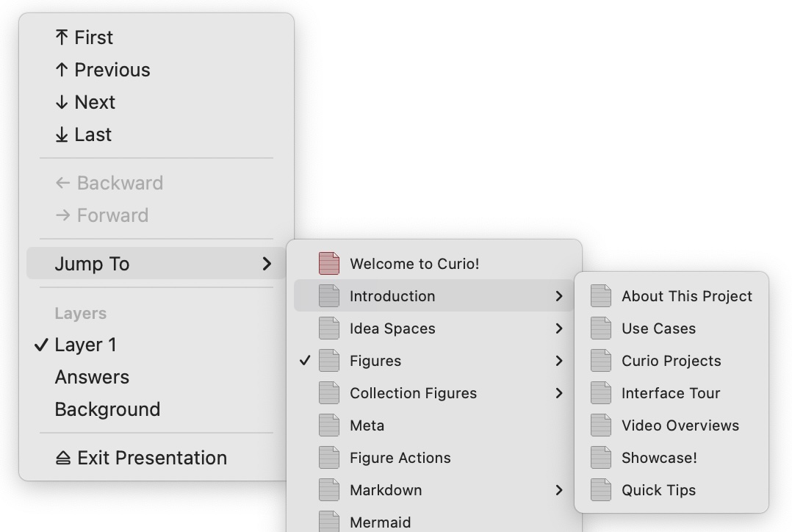Viewport: 792px width, 532px height.
Task: Click the Quick Tips page icon
Action: coord(601,490)
